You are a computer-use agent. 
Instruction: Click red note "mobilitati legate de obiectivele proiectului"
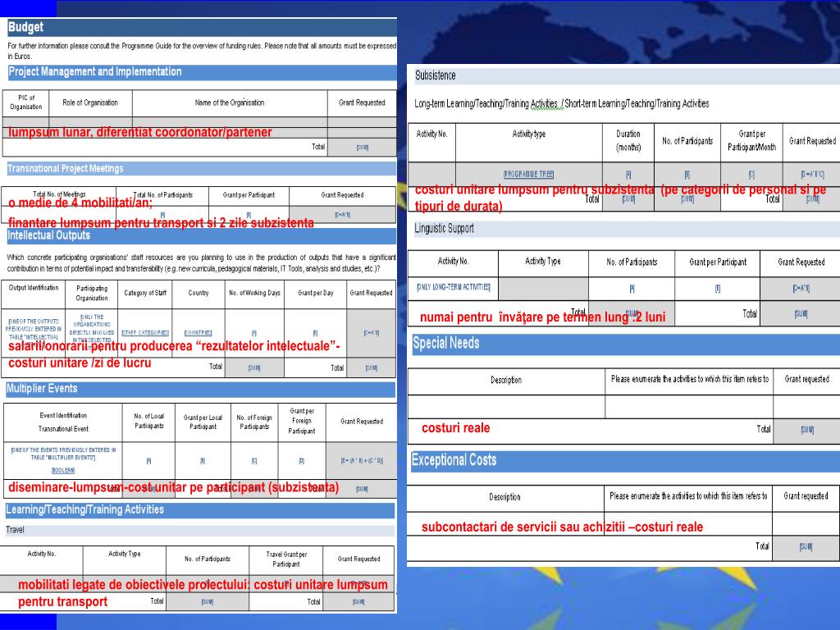[x=134, y=584]
